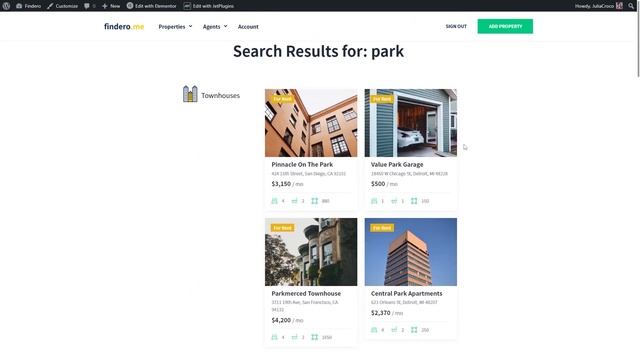Image resolution: width=640 pixels, height=360 pixels.
Task: Open Parkmerced Townhouse title
Action: click(x=306, y=293)
